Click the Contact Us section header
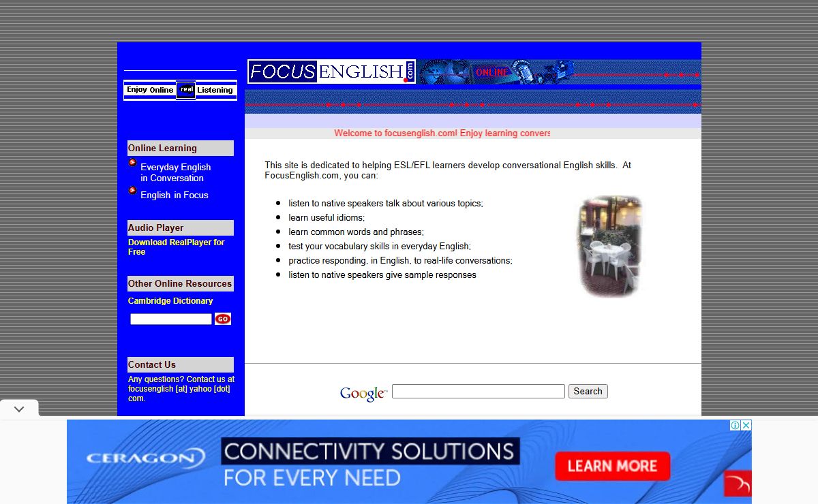 pos(181,364)
